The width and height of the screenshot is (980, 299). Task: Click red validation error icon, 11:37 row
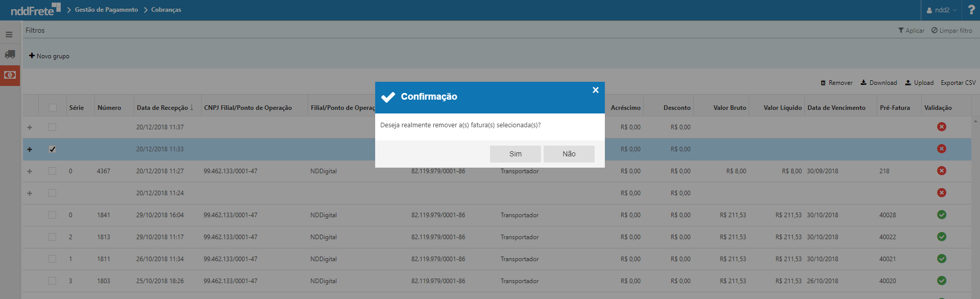click(x=942, y=127)
